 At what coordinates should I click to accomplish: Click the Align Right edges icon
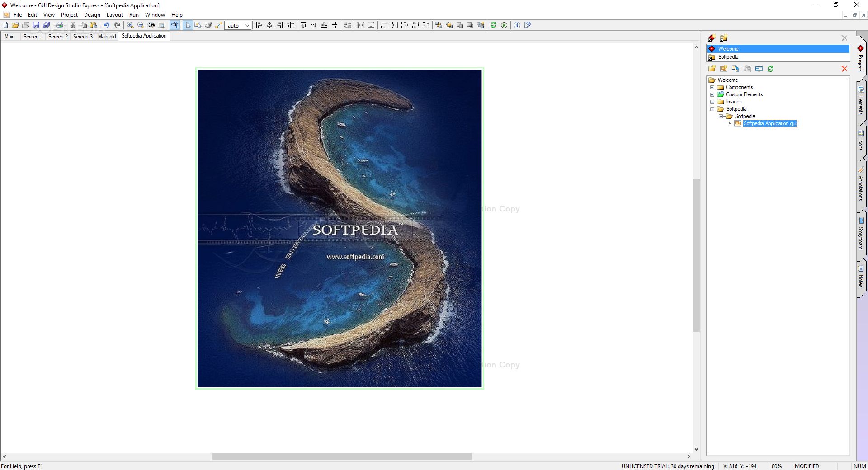tap(280, 25)
